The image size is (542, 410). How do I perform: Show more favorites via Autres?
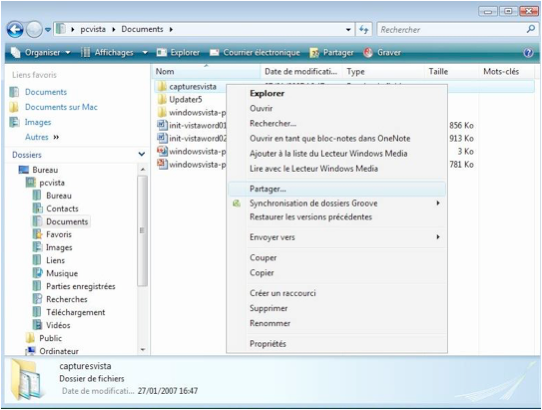(42, 137)
